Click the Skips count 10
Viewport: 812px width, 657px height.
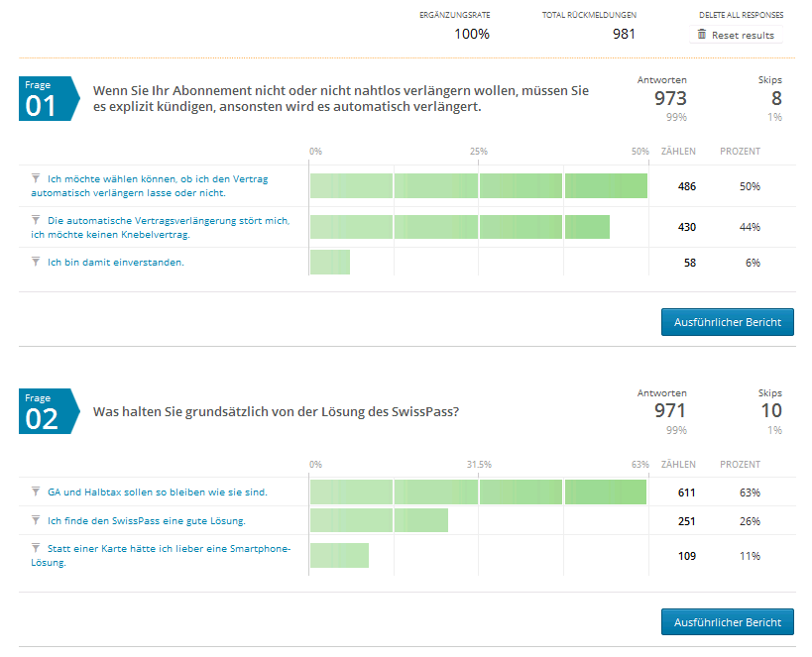[x=771, y=410]
